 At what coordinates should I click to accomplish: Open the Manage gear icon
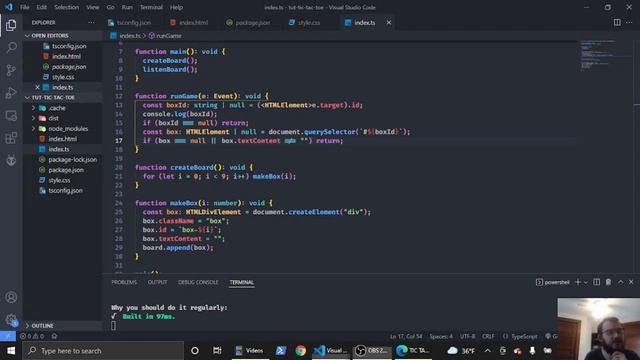(11, 320)
